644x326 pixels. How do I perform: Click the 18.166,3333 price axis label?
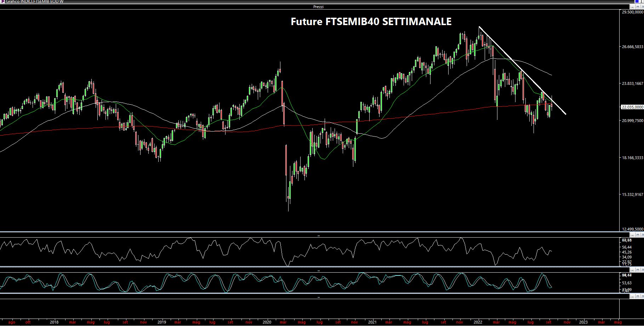tap(632, 158)
